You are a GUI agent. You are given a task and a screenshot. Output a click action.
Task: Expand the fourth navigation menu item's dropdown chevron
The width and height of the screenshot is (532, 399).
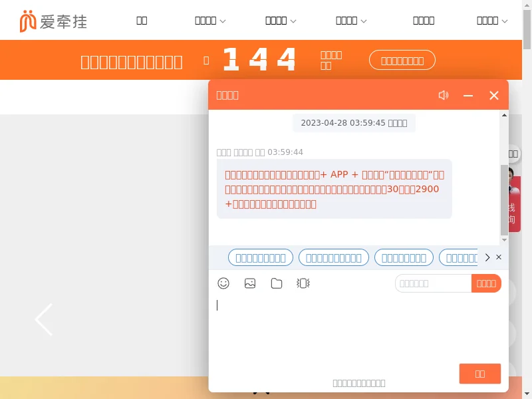coord(364,21)
